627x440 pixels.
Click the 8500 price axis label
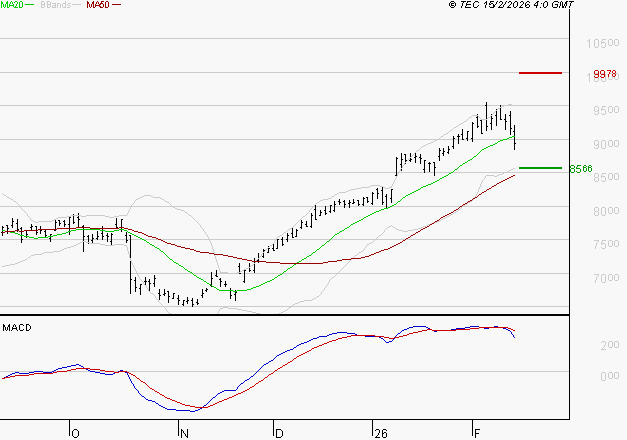[x=606, y=177]
